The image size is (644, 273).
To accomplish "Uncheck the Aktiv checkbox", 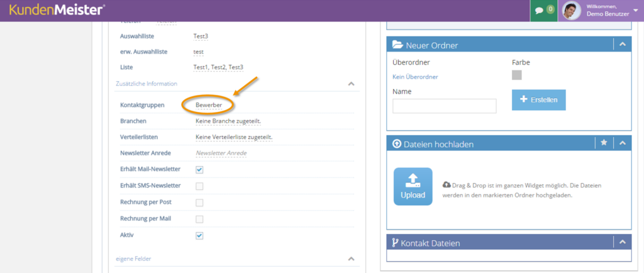I will point(199,236).
